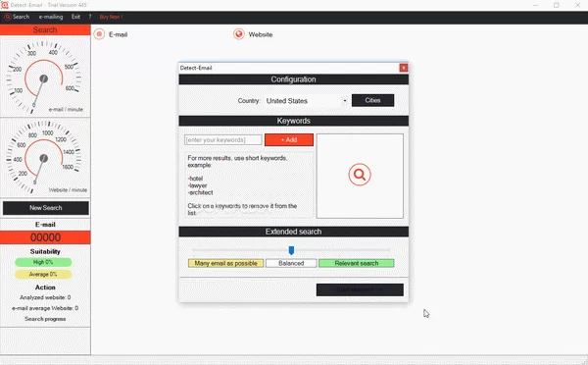
Task: Select the Relevant search option
Action: pyautogui.click(x=357, y=263)
